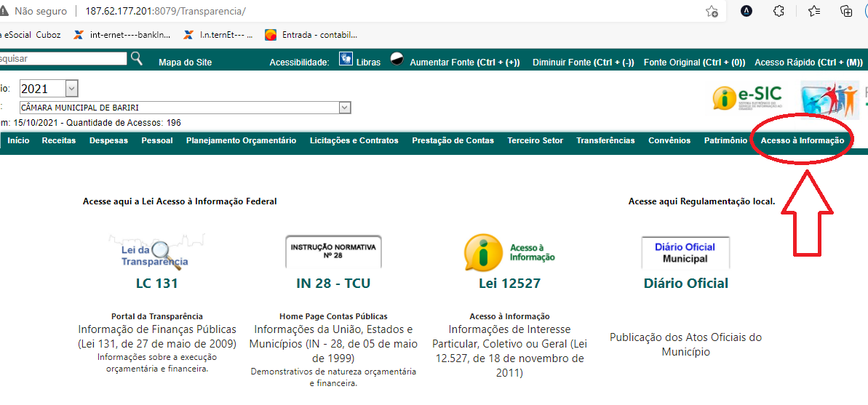Expand the year 2021 dropdown
Screen dimensions: 868x405
[x=71, y=89]
